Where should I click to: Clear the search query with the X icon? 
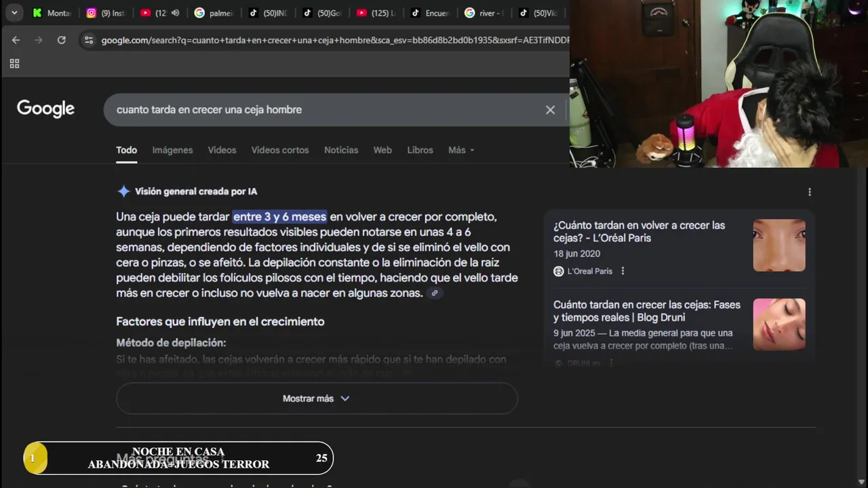click(x=550, y=110)
